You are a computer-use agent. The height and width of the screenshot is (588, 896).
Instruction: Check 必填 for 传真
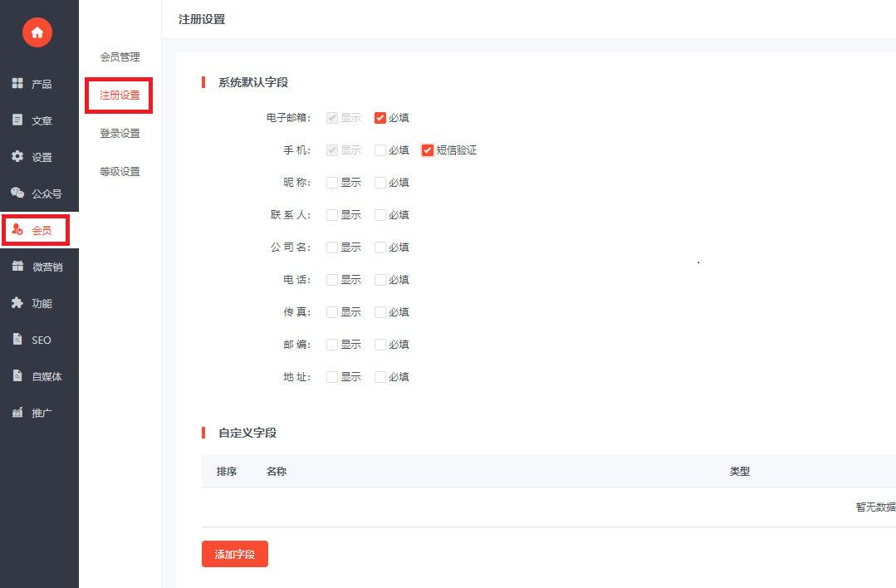point(380,312)
